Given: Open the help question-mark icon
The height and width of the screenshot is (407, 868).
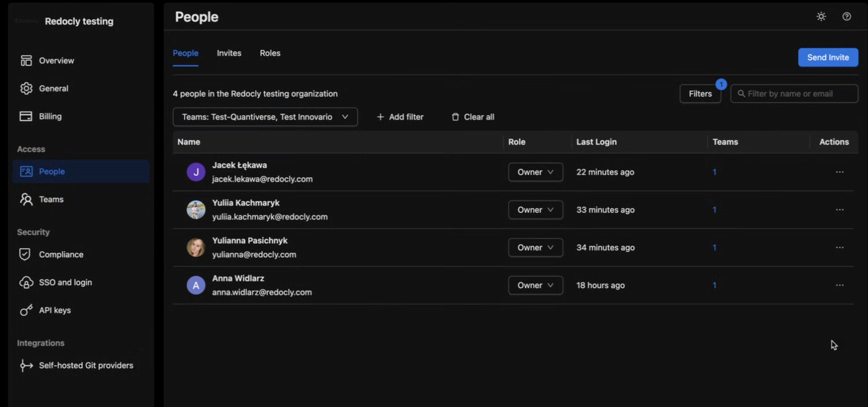Looking at the screenshot, I should tap(847, 17).
